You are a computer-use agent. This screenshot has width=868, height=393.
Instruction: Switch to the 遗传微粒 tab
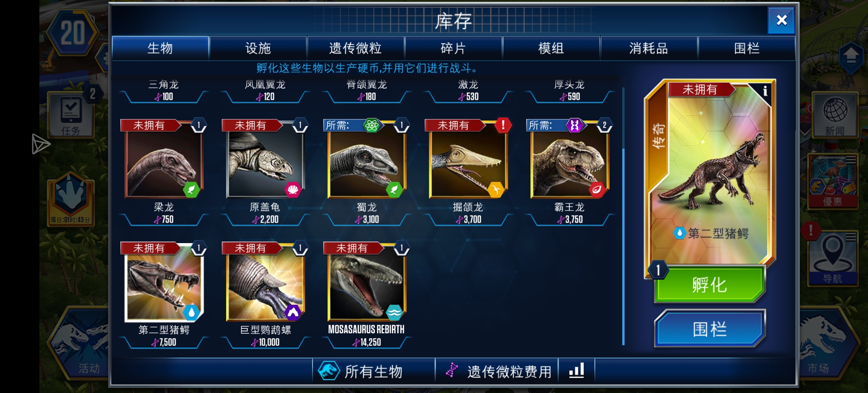point(355,48)
